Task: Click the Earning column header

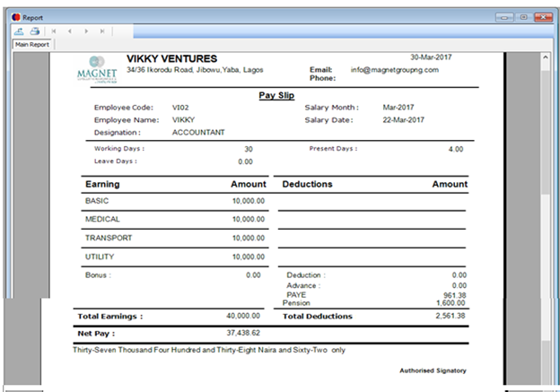Action: (x=102, y=184)
